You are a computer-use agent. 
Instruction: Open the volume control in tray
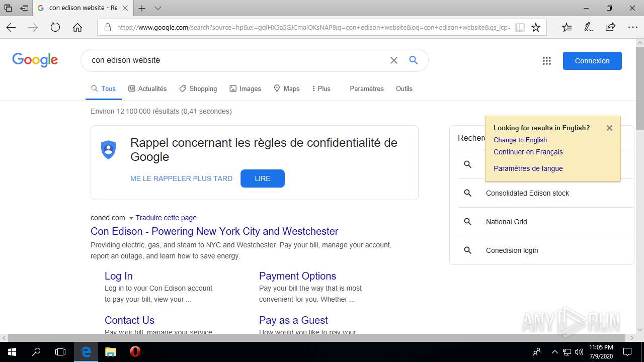pyautogui.click(x=579, y=352)
